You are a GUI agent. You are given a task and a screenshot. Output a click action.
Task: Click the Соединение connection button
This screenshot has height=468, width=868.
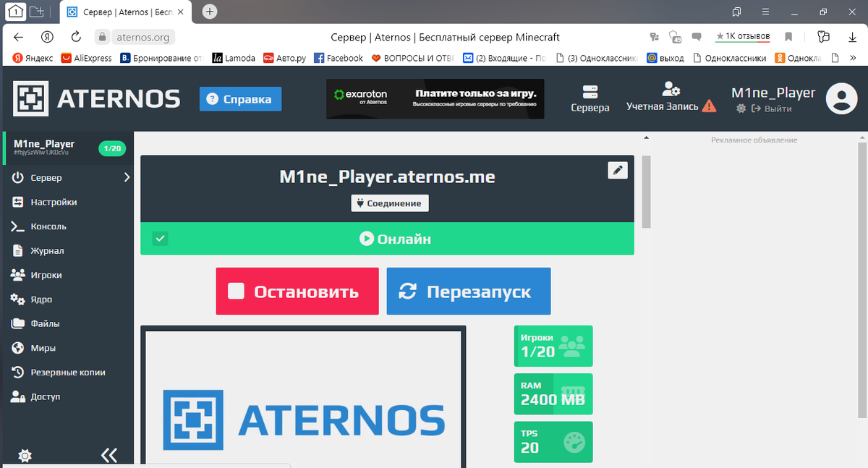[389, 203]
